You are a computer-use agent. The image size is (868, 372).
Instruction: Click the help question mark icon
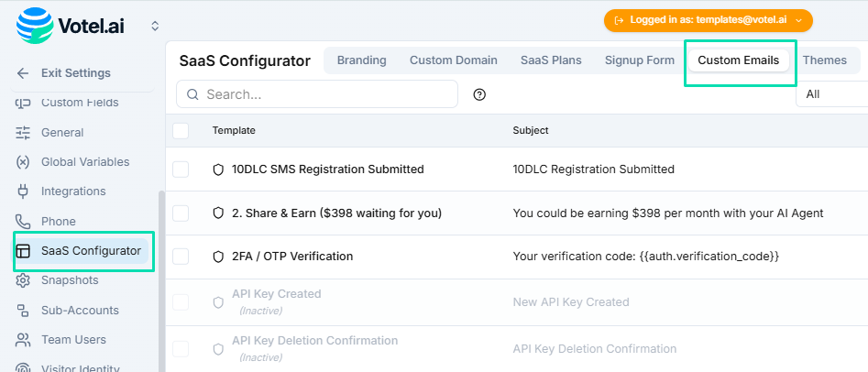click(479, 94)
